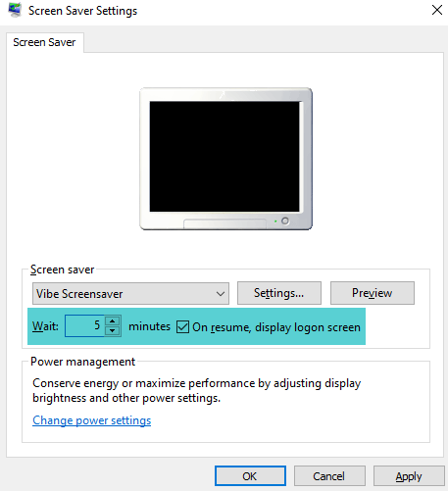The width and height of the screenshot is (448, 491).
Task: Focus the Wait minutes input field
Action: (x=84, y=325)
